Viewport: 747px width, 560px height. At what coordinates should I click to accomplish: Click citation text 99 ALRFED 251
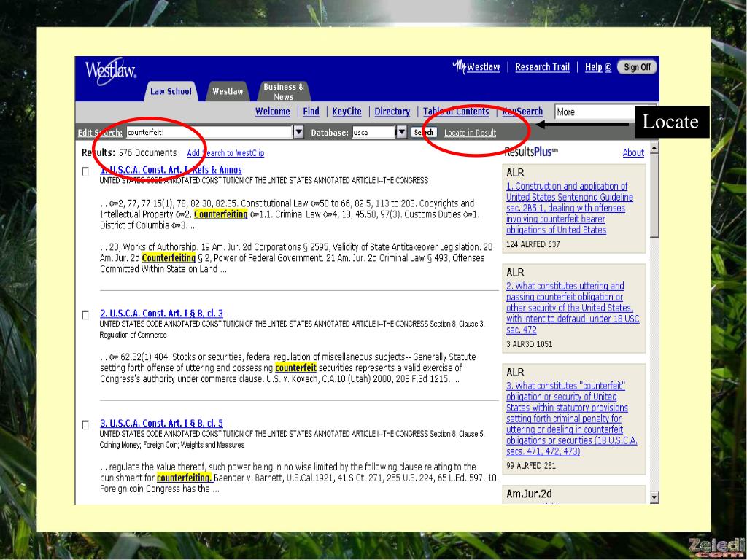pos(531,466)
